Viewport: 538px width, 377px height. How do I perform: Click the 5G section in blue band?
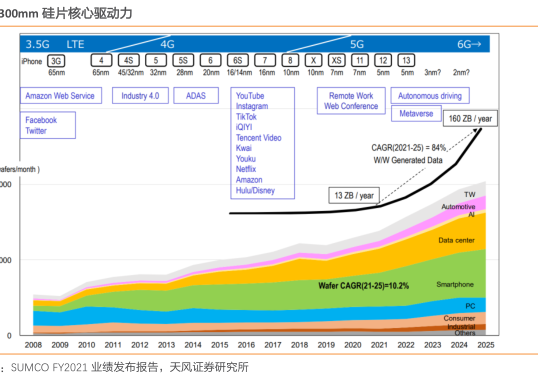[x=357, y=44]
